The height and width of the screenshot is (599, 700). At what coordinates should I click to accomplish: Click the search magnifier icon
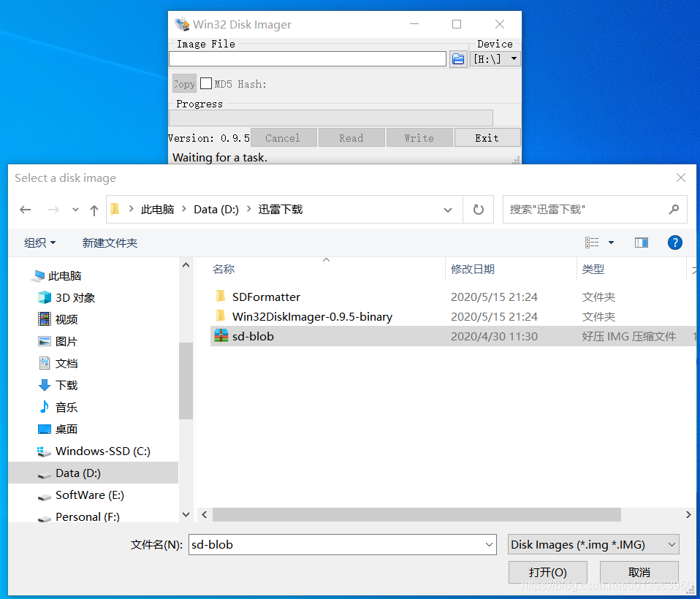674,210
